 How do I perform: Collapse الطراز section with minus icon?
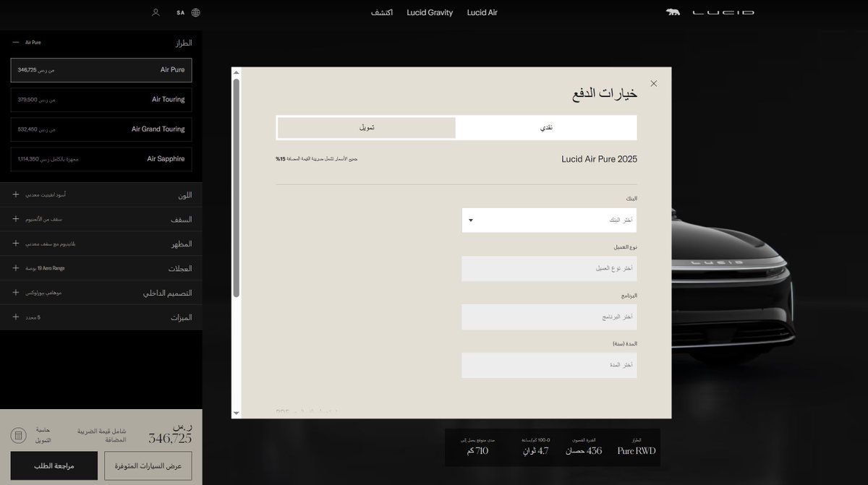pyautogui.click(x=16, y=43)
